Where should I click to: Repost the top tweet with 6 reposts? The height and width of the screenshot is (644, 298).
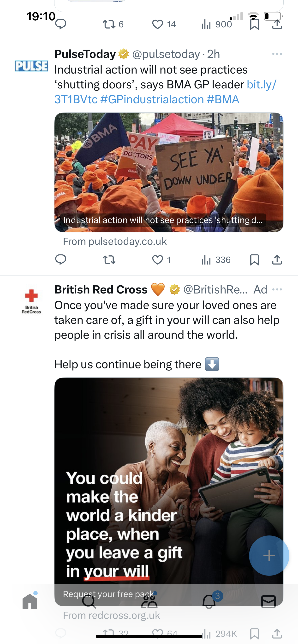[113, 24]
